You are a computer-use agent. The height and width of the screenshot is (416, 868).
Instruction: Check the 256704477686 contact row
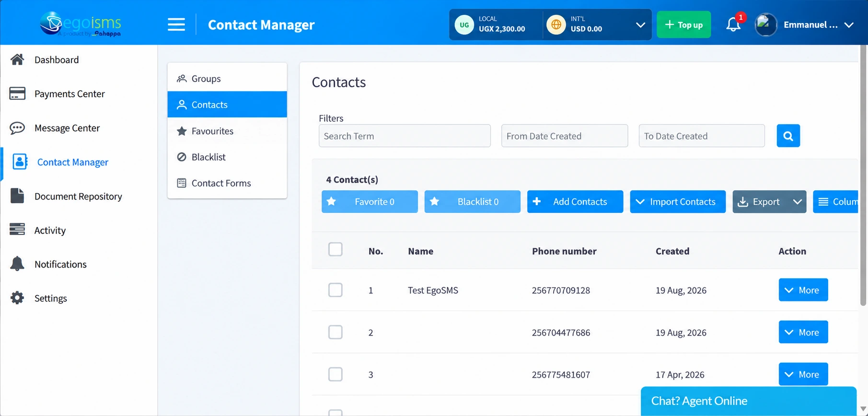[336, 332]
